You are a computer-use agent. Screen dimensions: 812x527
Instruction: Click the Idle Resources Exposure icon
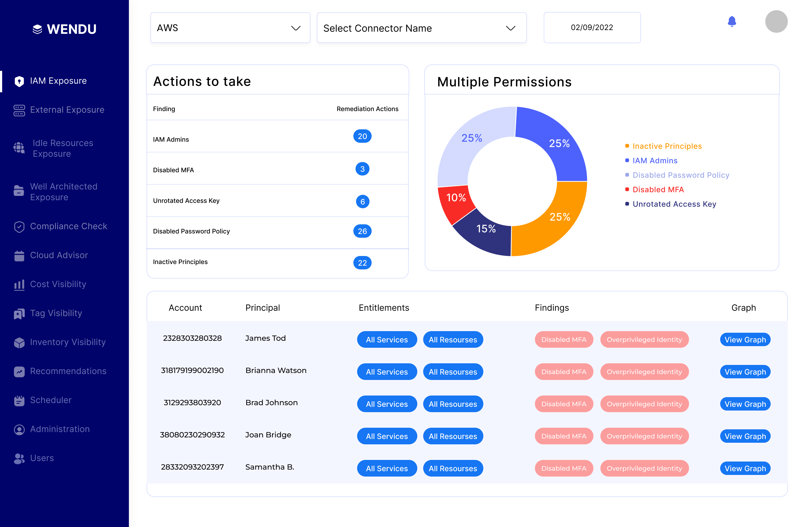pyautogui.click(x=19, y=148)
